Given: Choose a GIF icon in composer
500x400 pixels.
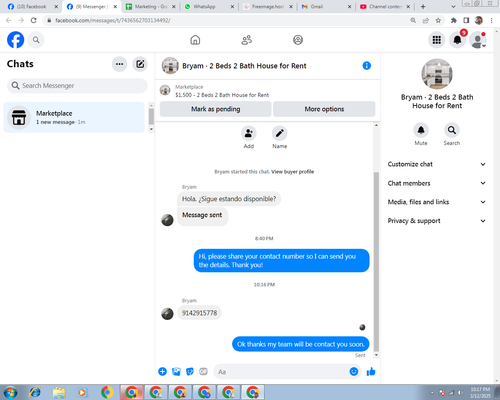Looking at the screenshot, I should point(203,371).
